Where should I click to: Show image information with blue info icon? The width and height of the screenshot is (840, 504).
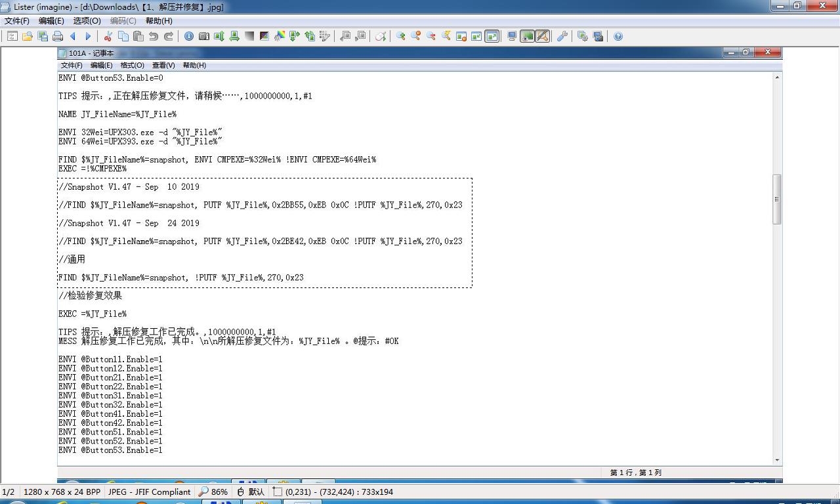pyautogui.click(x=188, y=36)
